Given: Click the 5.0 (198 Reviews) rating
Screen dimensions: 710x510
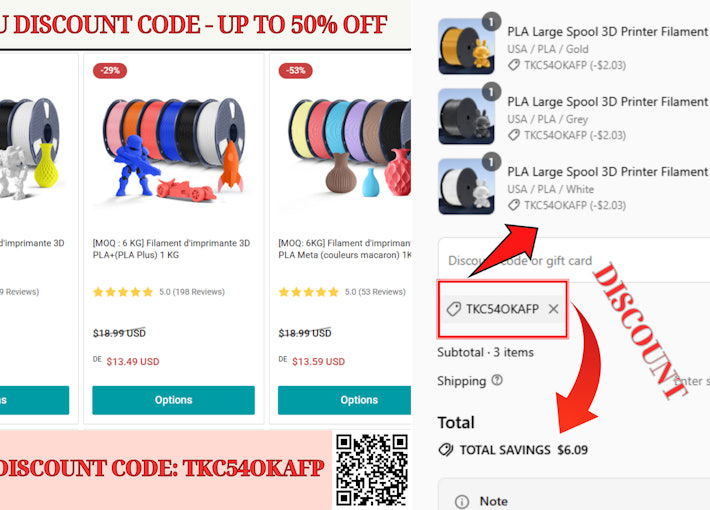Looking at the screenshot, I should (x=158, y=292).
